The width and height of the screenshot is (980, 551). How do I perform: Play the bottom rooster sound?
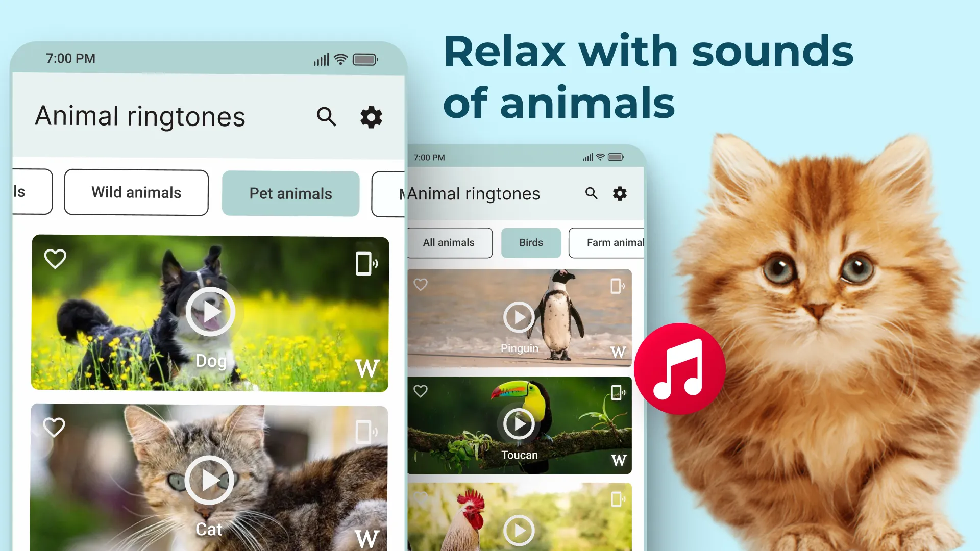point(518,531)
